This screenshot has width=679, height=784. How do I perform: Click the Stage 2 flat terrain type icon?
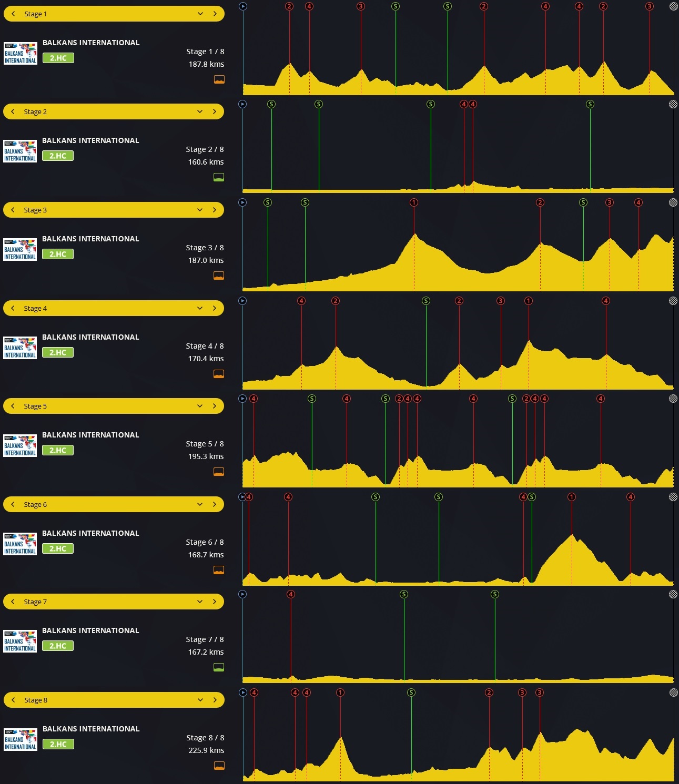(219, 177)
